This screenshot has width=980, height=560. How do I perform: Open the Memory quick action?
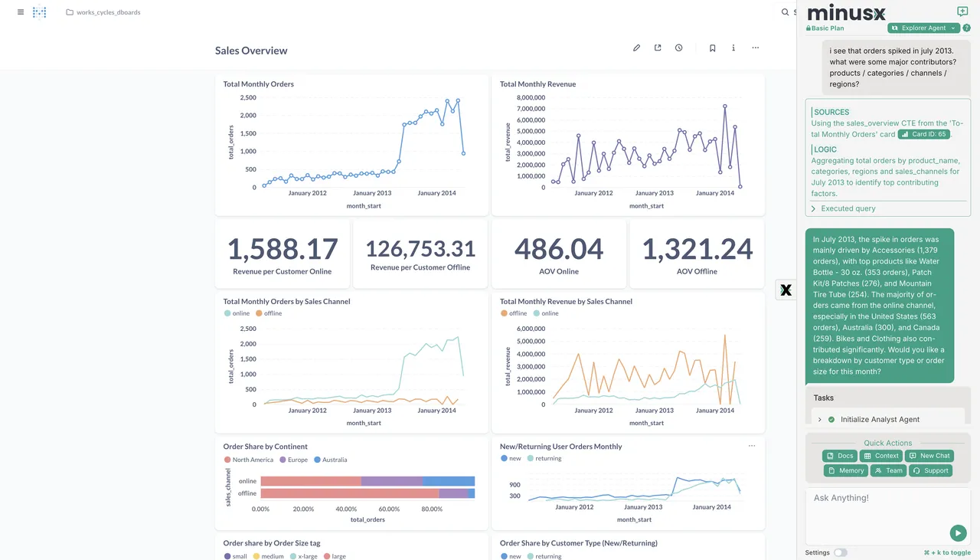[845, 470]
